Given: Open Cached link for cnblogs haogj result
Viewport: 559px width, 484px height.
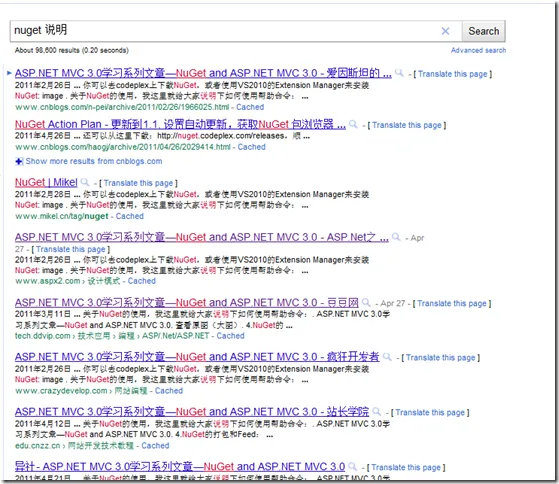Looking at the screenshot, I should click(x=251, y=147).
